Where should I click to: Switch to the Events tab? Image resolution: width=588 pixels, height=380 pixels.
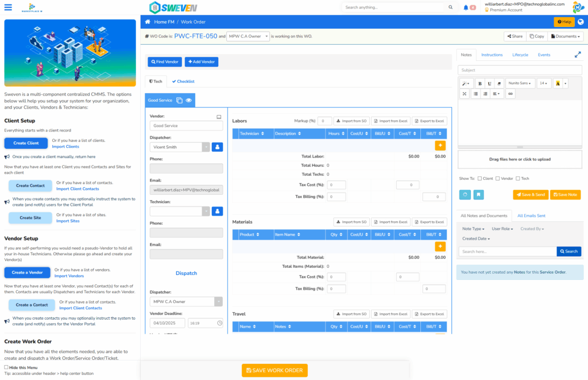[x=544, y=55]
